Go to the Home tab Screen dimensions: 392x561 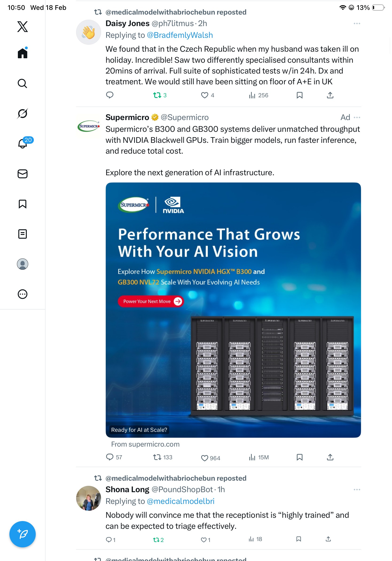pos(23,53)
